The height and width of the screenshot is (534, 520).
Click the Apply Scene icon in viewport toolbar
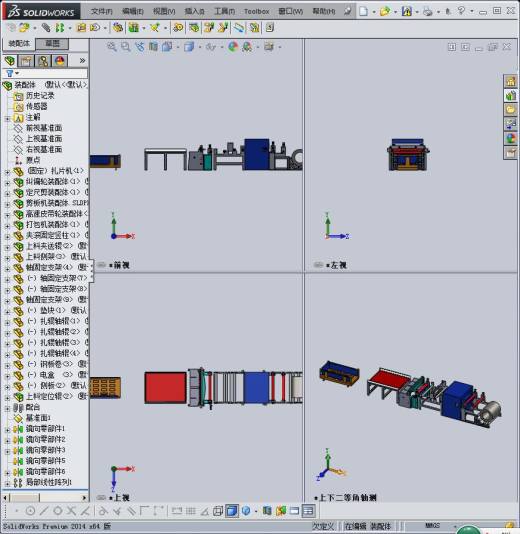click(x=247, y=47)
